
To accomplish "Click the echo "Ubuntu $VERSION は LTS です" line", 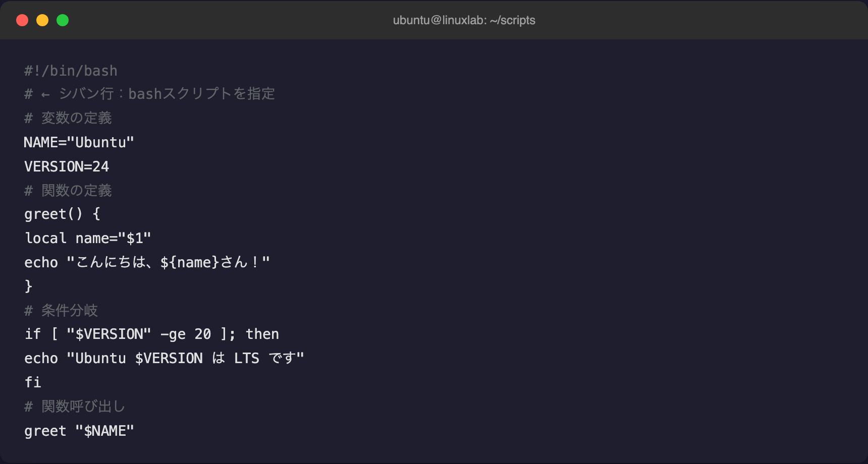I will pos(164,358).
